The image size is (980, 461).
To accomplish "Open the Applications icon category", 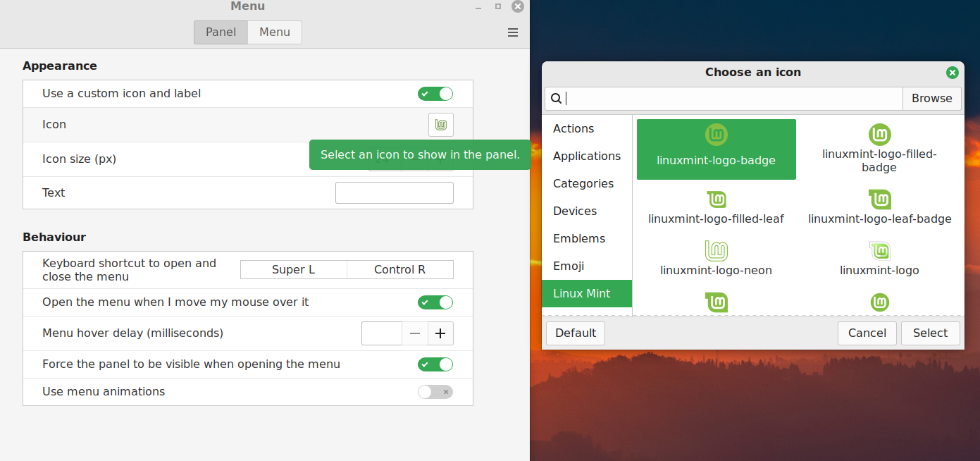I will 587,156.
